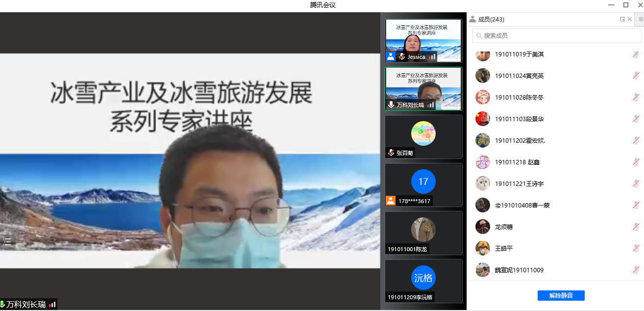Click the blue host icon on Jessica's tile
The height and width of the screenshot is (311, 644).
tap(391, 57)
